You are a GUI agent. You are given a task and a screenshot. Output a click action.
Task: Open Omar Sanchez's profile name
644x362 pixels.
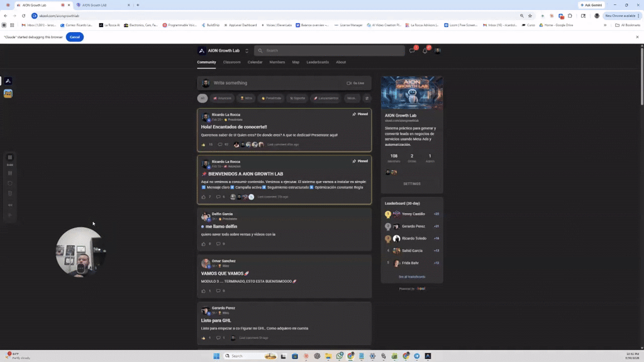coord(223,261)
